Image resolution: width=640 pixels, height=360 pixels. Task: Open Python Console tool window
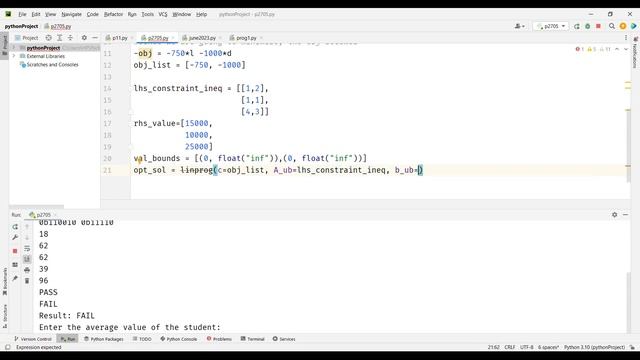pyautogui.click(x=179, y=339)
